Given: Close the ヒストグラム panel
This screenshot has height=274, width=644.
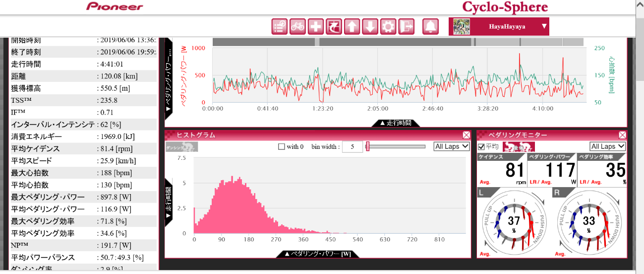Looking at the screenshot, I should point(467,135).
